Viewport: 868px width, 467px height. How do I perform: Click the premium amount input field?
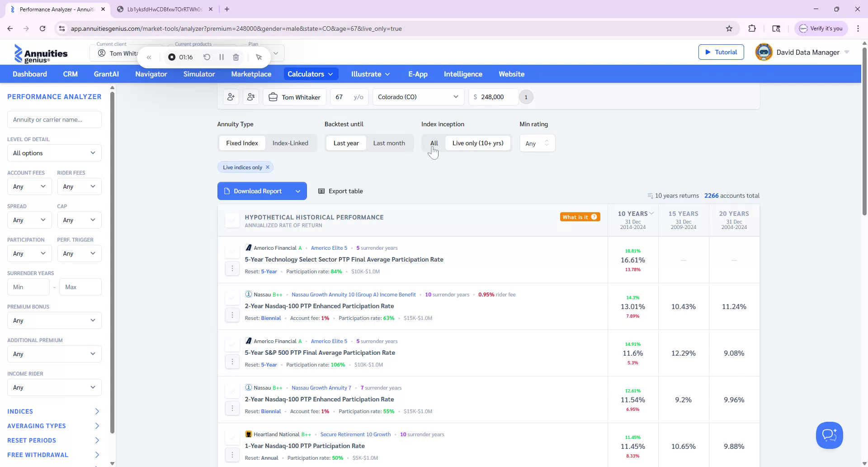tap(495, 97)
